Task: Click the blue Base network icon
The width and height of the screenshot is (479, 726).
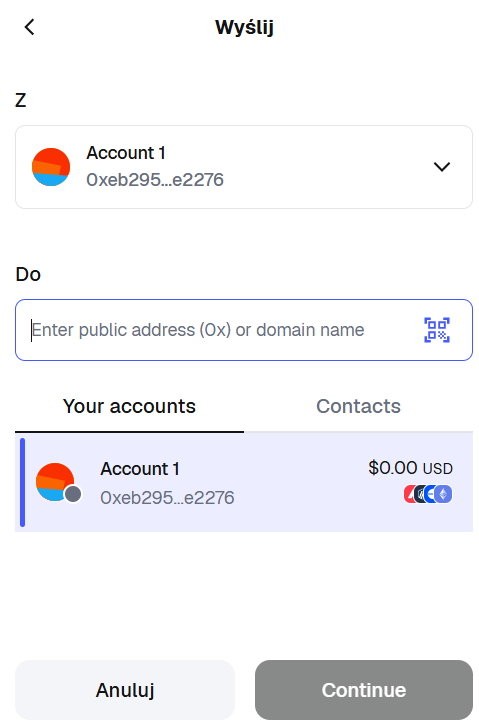Action: (429, 494)
